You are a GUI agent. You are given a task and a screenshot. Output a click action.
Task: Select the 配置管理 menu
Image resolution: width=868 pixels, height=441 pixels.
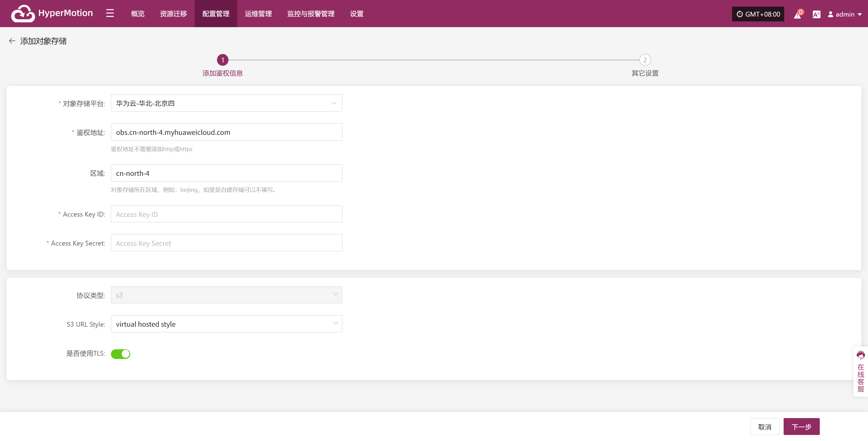click(216, 14)
